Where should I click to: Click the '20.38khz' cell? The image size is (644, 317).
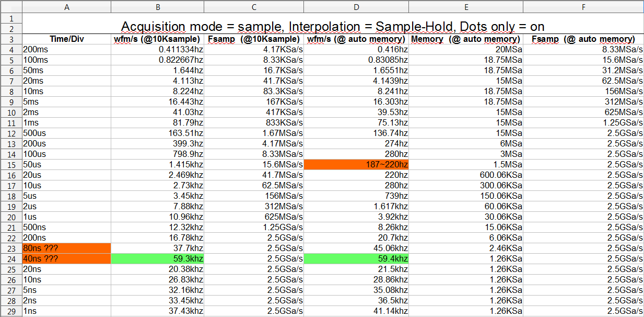coord(157,269)
